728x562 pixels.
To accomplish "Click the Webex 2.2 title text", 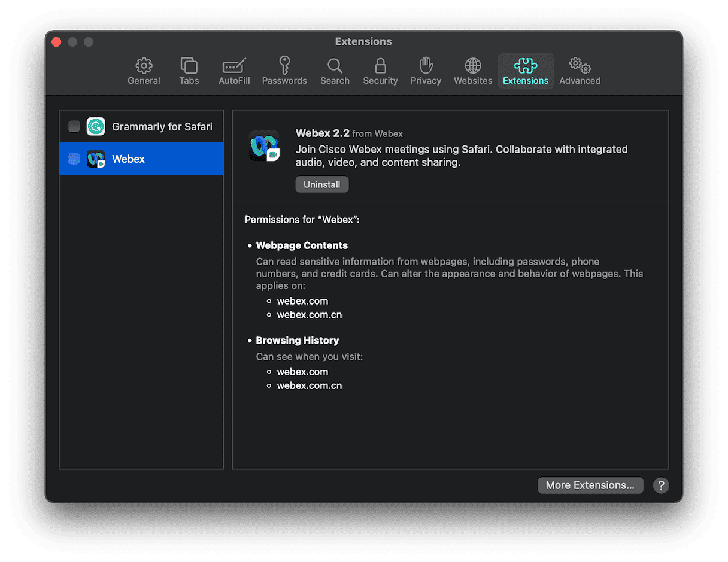I will [323, 133].
